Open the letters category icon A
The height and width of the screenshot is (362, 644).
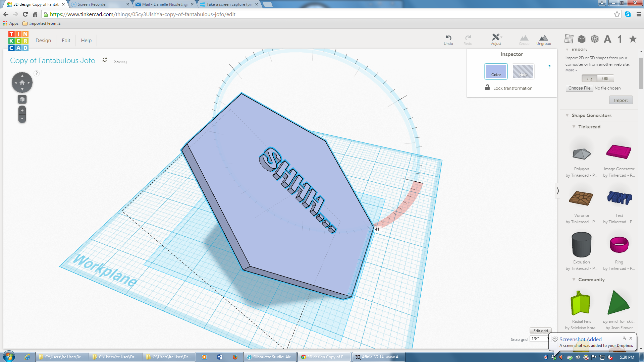[607, 39]
